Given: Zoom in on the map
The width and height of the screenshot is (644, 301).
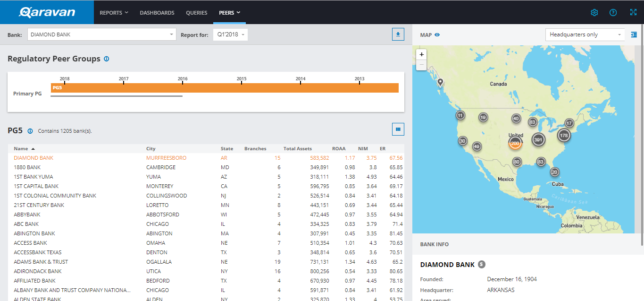Looking at the screenshot, I should coord(422,54).
